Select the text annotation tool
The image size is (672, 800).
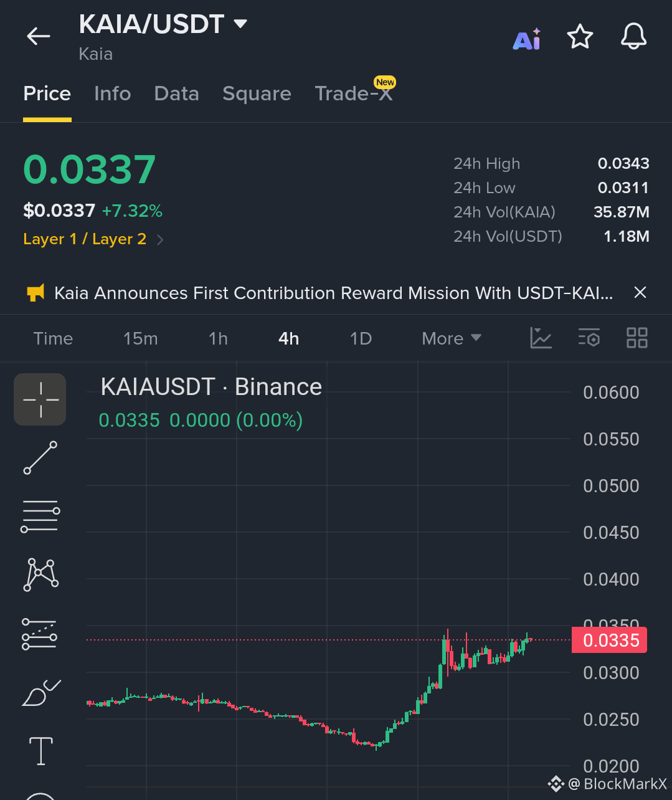click(41, 751)
